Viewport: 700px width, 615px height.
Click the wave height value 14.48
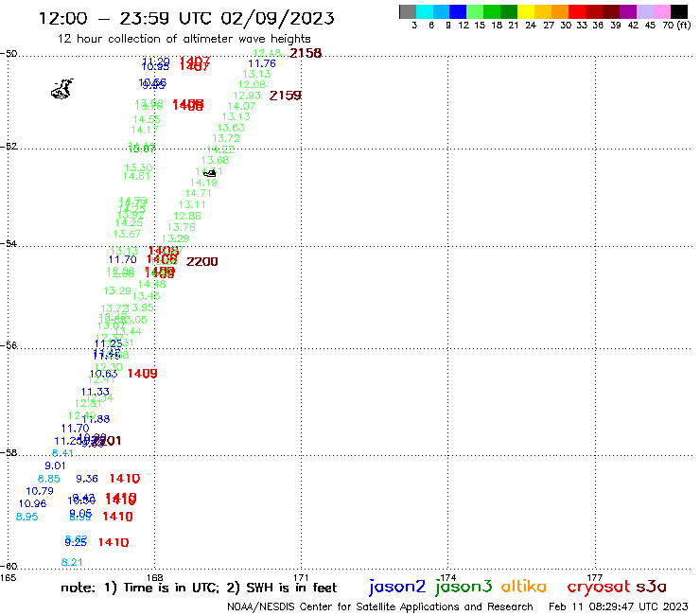[x=151, y=284]
